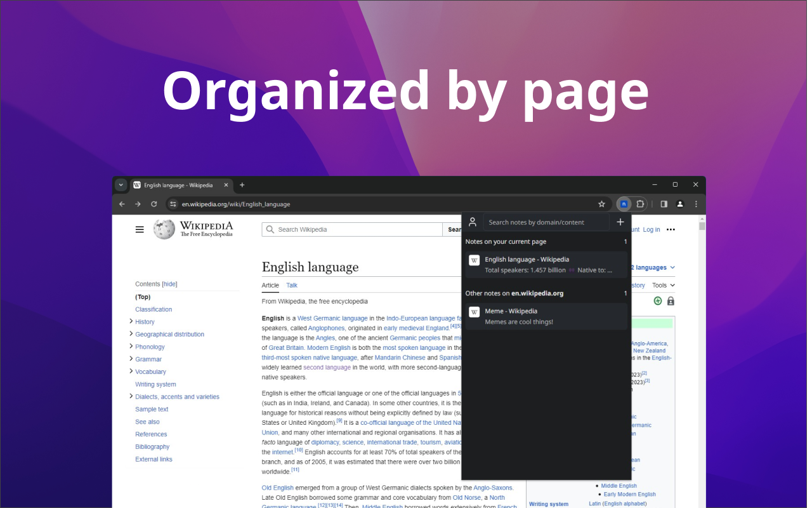Bookmark this page with star icon
Image resolution: width=812 pixels, height=508 pixels.
601,204
